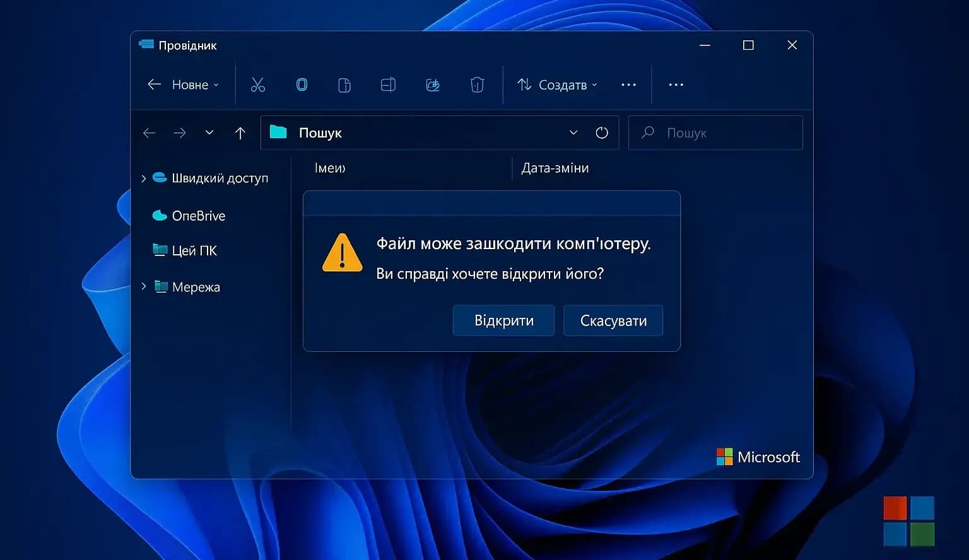Click the Share icon in the toolbar
Viewport: 969px width, 560px height.
click(x=433, y=85)
